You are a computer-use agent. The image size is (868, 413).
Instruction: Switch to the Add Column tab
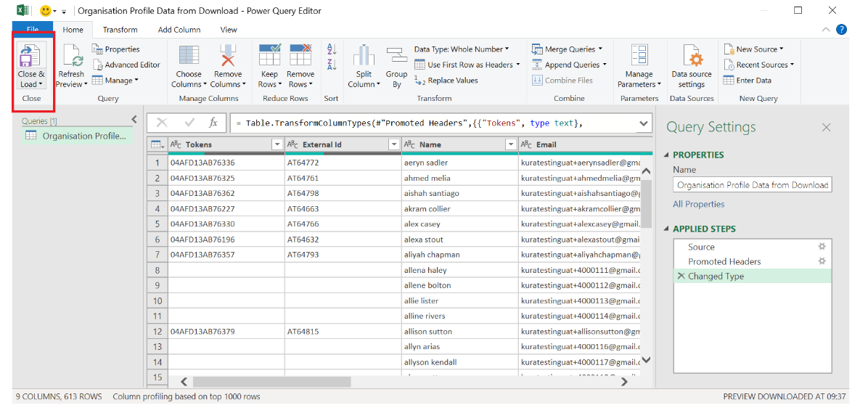click(179, 29)
